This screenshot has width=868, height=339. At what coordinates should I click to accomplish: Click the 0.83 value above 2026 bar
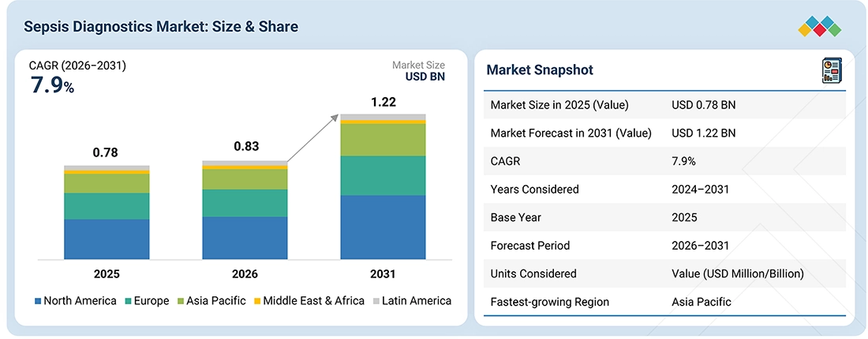[x=246, y=147]
